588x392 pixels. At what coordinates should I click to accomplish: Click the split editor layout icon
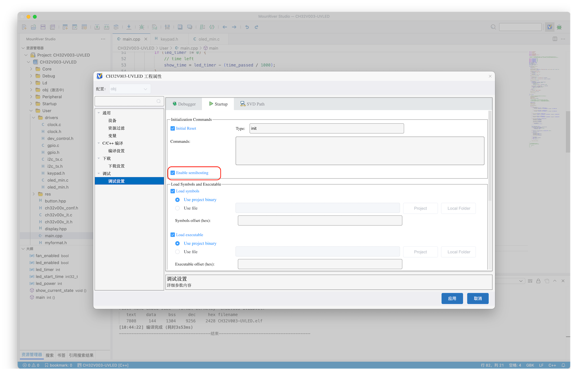tap(555, 39)
